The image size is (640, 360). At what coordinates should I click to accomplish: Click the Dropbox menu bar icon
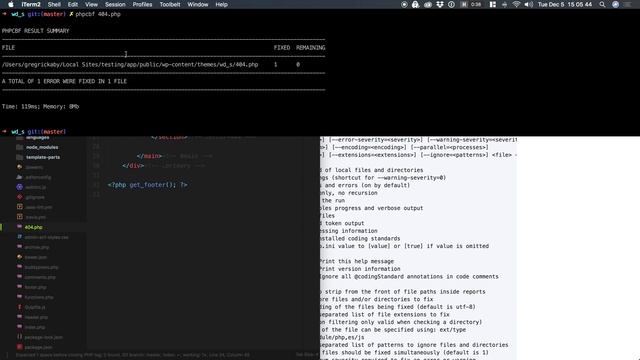click(440, 4)
